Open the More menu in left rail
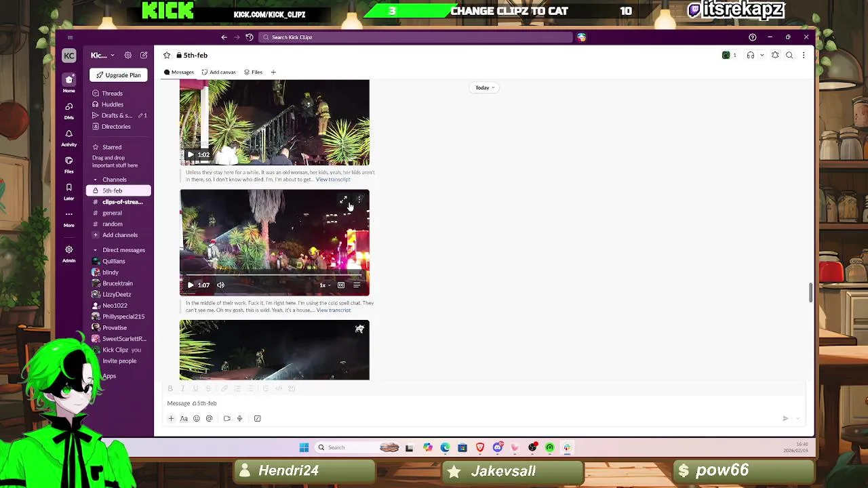Image resolution: width=868 pixels, height=488 pixels. click(68, 218)
